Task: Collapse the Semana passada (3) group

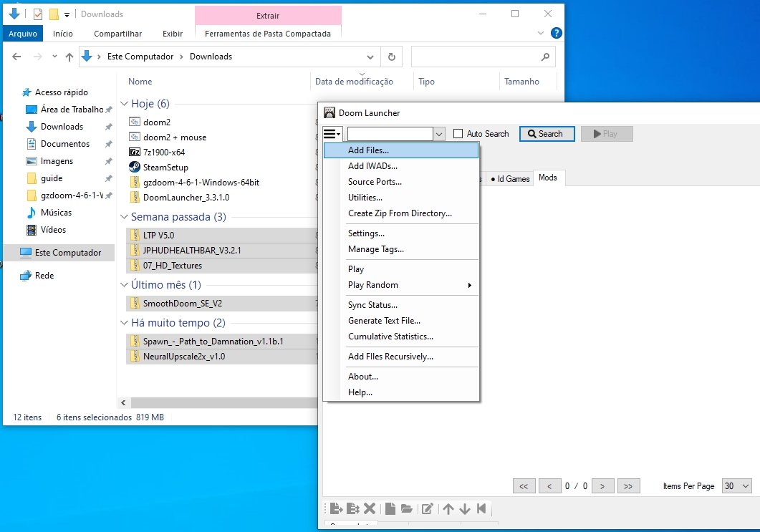Action: [124, 216]
